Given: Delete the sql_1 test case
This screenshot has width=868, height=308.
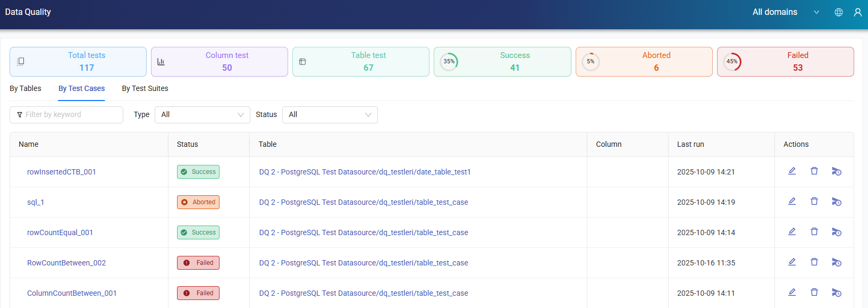Looking at the screenshot, I should (814, 202).
